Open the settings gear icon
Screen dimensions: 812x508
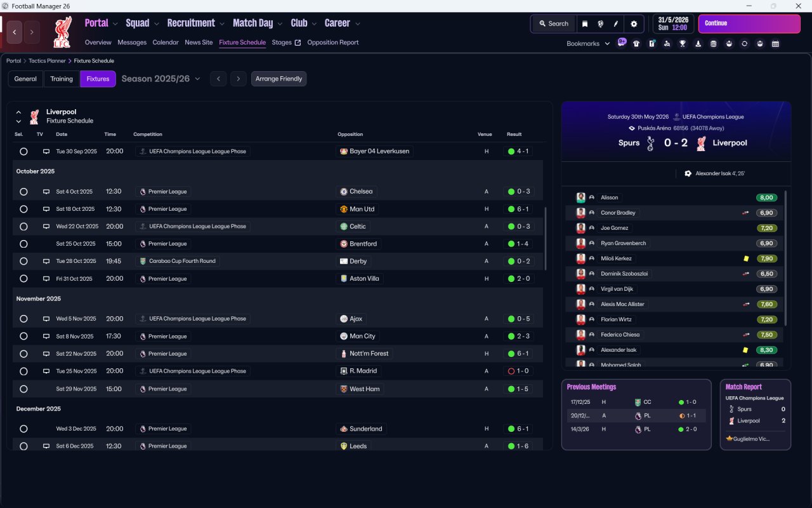click(x=634, y=24)
